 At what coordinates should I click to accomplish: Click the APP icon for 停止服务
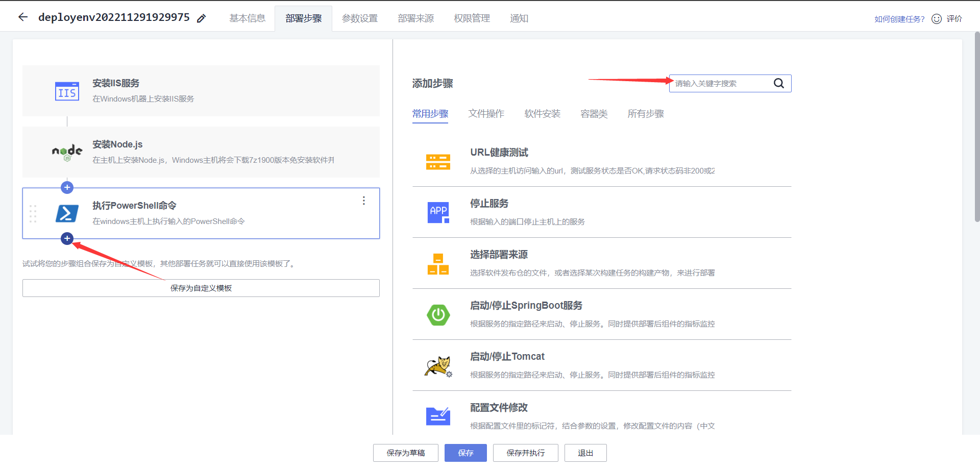[x=438, y=212]
